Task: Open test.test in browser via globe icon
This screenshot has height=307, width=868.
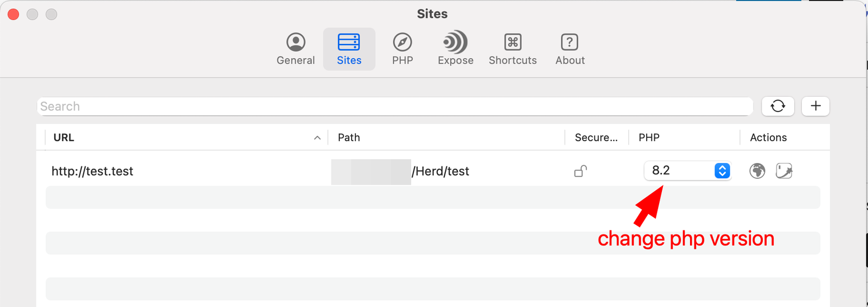Action: 757,171
